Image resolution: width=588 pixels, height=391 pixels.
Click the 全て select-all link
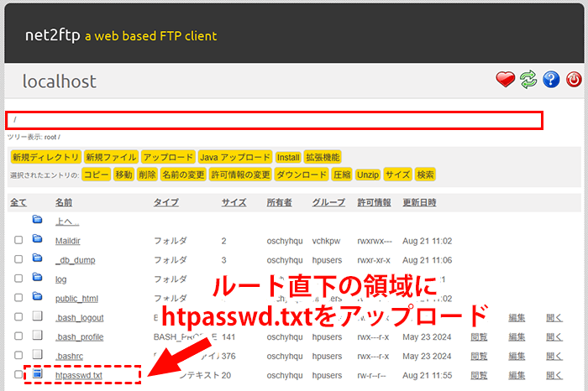coord(18,203)
